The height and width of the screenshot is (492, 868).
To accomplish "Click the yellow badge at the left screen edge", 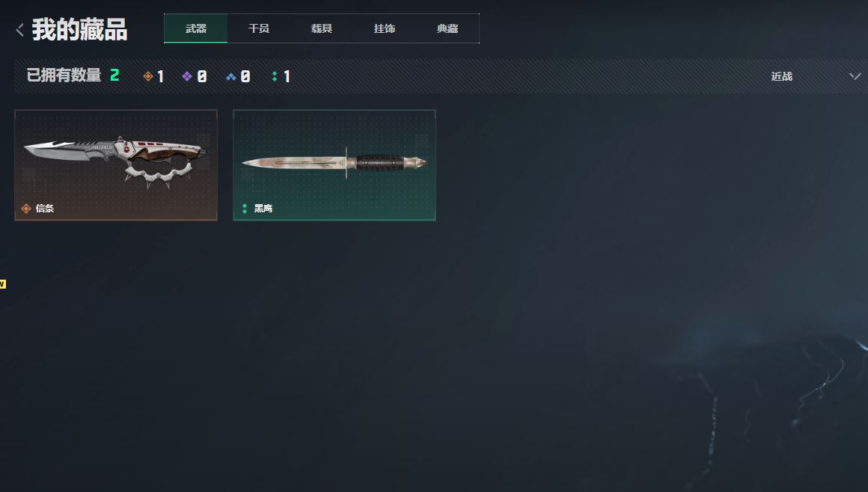I will pyautogui.click(x=3, y=284).
